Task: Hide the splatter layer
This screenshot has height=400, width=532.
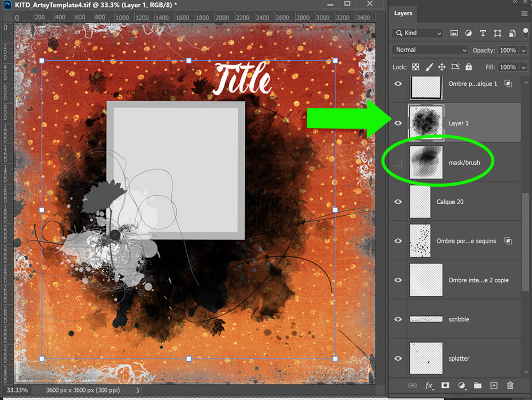Action: [398, 359]
